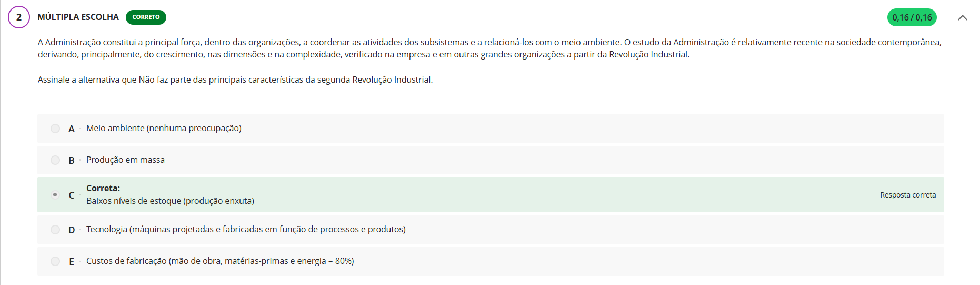This screenshot has width=980, height=285.
Task: Click the 0,16 / 0,16 score badge
Action: (912, 17)
